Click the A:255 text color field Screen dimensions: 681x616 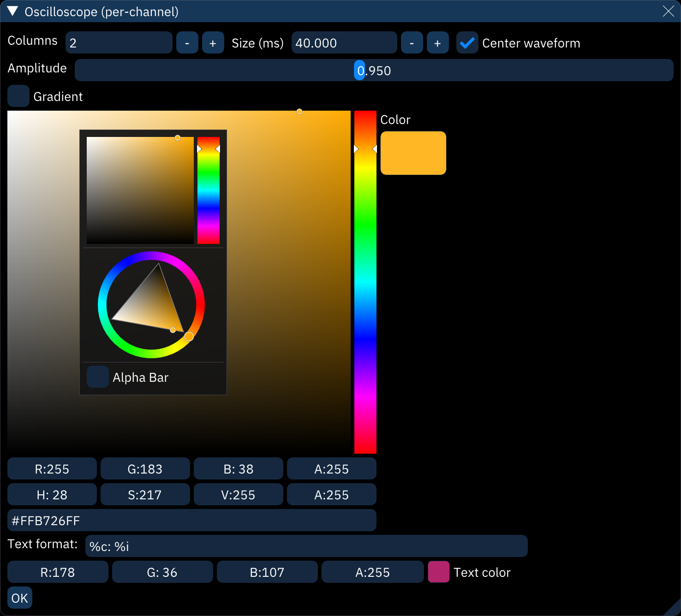[372, 572]
